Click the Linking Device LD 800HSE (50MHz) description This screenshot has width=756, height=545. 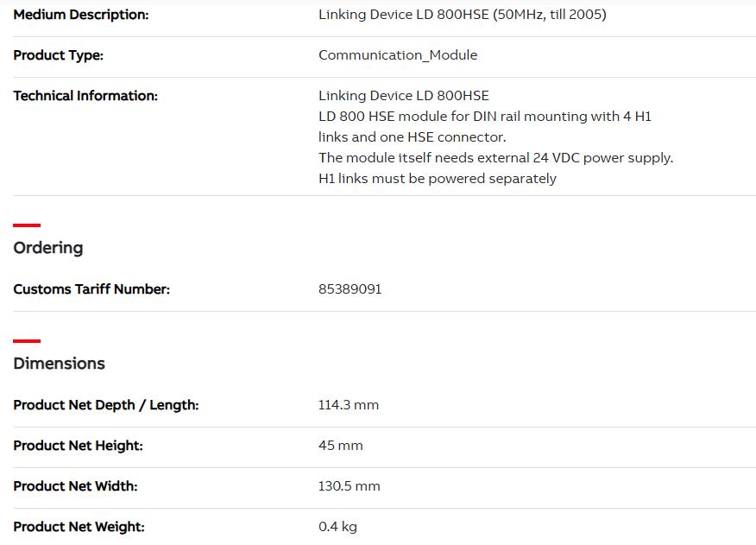pos(463,15)
